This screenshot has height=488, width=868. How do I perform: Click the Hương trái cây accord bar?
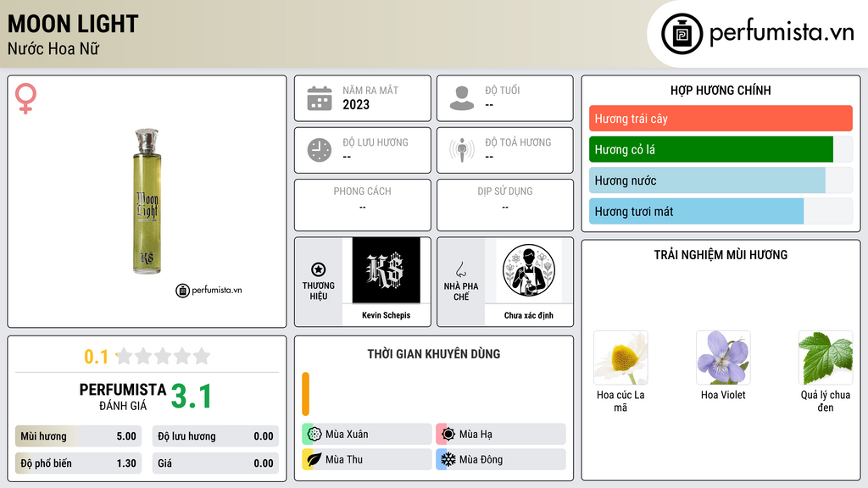tap(721, 119)
